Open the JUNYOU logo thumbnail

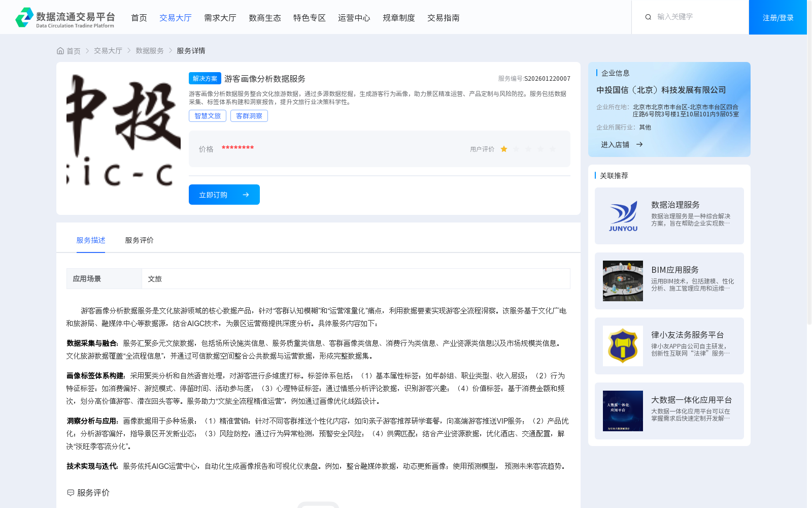coord(623,216)
